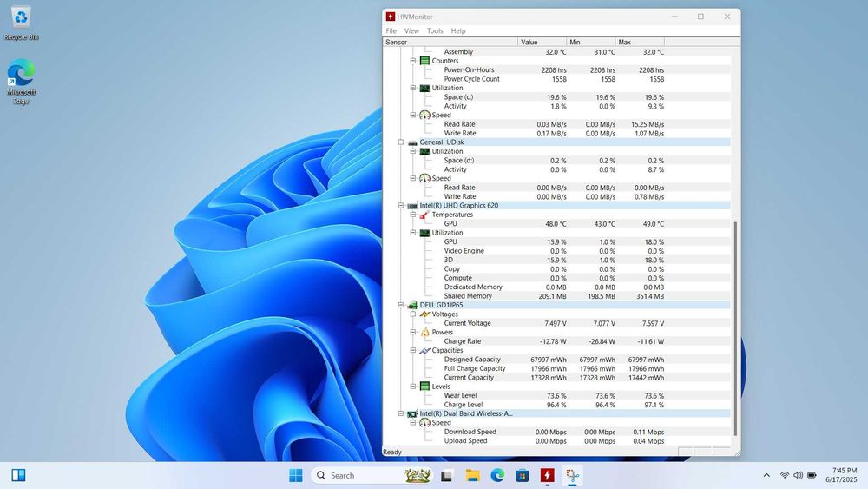Select the Space (d:) row
This screenshot has width=868, height=489.
(556, 161)
